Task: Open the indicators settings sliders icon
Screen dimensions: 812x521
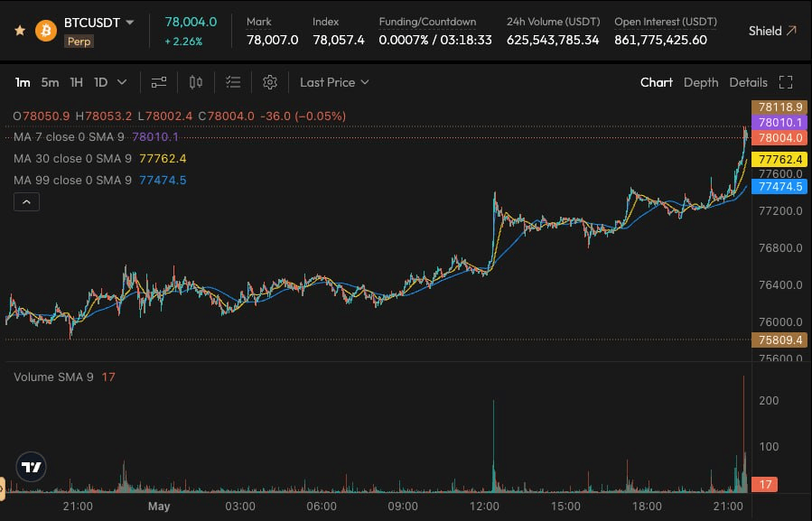Action: click(x=158, y=82)
